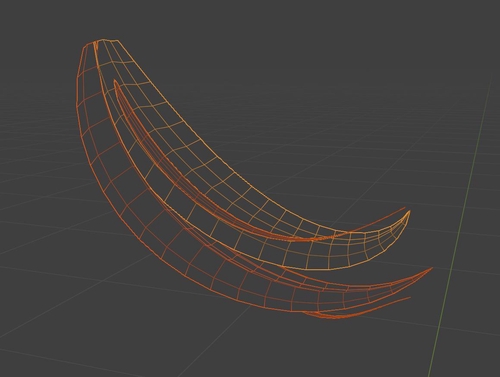Click the pointed tip of the upper strand
Image resolution: width=500 pixels, height=377 pixels.
click(x=409, y=212)
